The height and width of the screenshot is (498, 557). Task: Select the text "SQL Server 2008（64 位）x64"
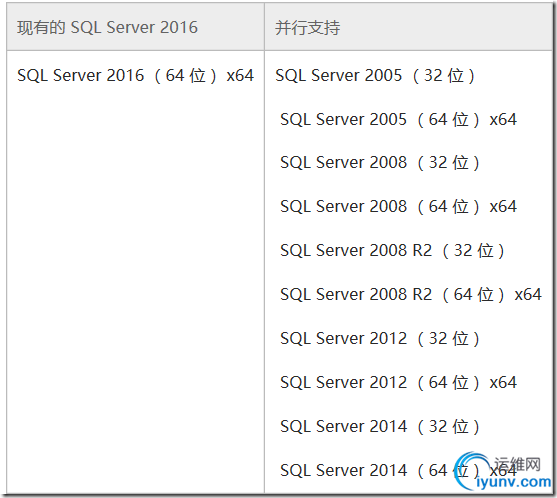pos(398,207)
